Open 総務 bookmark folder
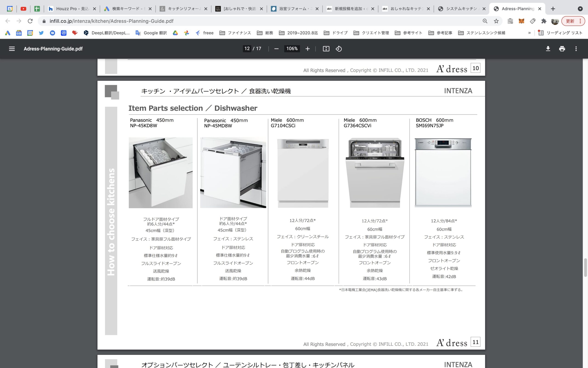Viewport: 588px width, 368px height. pyautogui.click(x=265, y=33)
